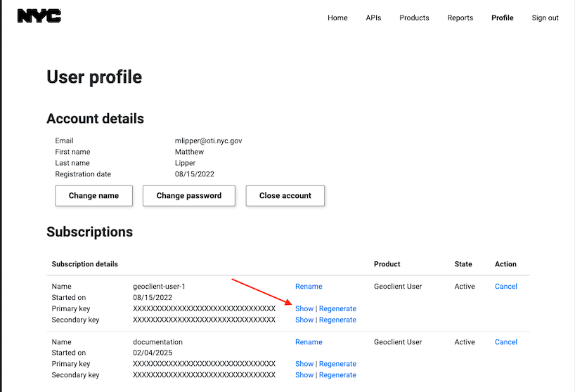Click the first name value Matthew

pyautogui.click(x=189, y=152)
